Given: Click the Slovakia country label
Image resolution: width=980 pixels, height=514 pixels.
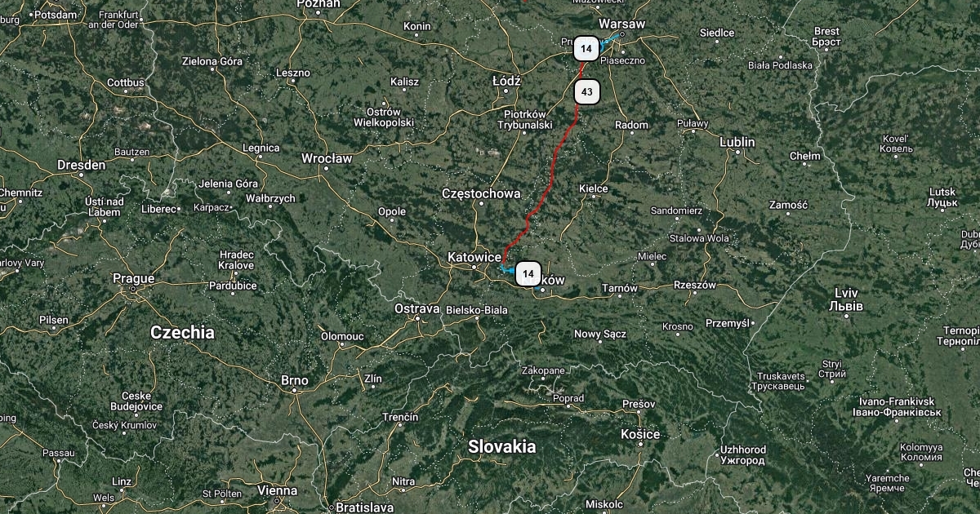Looking at the screenshot, I should (x=502, y=446).
